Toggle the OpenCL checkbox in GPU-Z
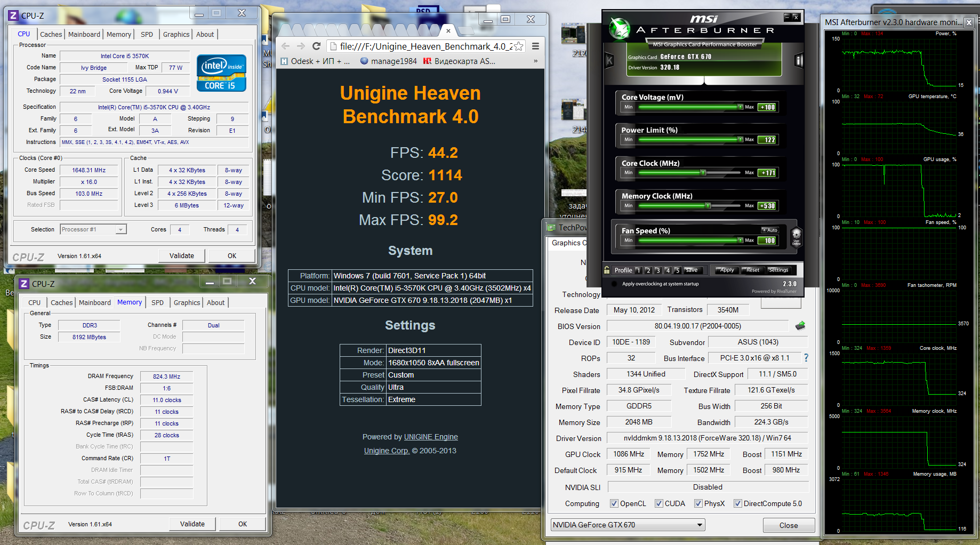980x545 pixels. tap(614, 503)
